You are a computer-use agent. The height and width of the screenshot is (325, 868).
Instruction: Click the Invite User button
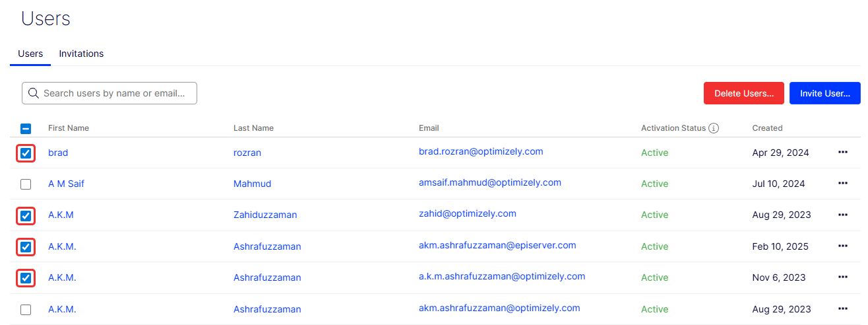tap(824, 93)
